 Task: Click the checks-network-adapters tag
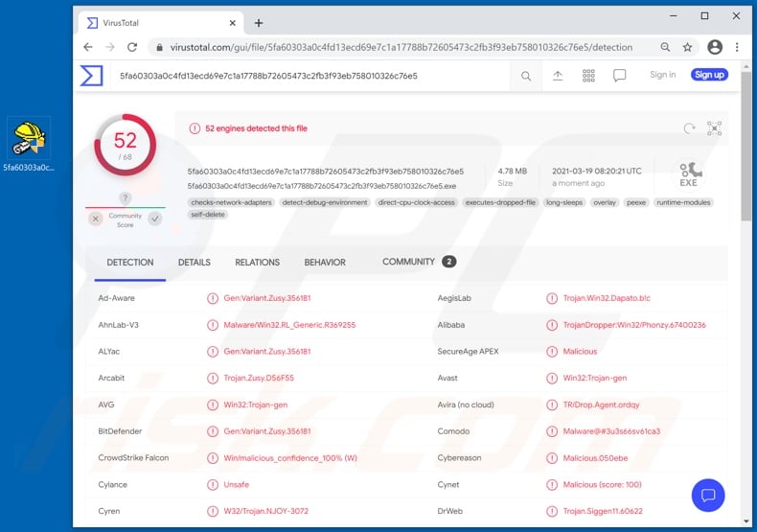coord(231,203)
